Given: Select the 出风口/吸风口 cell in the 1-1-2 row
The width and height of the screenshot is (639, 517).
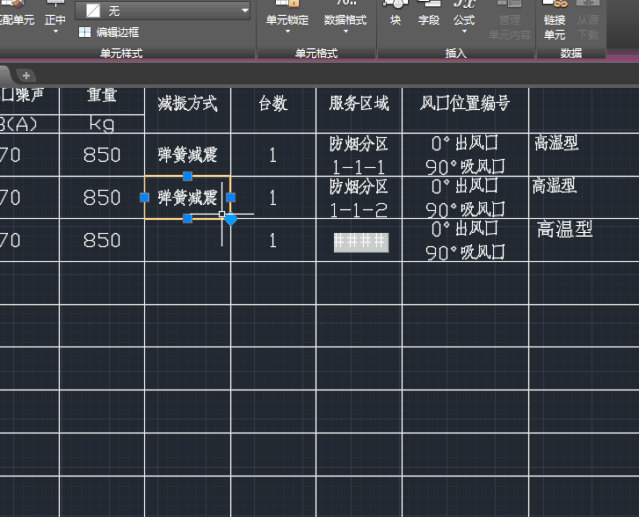Looking at the screenshot, I should (465, 198).
